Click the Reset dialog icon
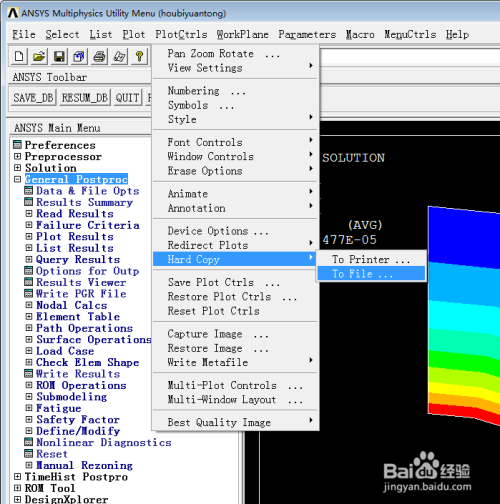Image resolution: width=500 pixels, height=504 pixels. tap(29, 454)
